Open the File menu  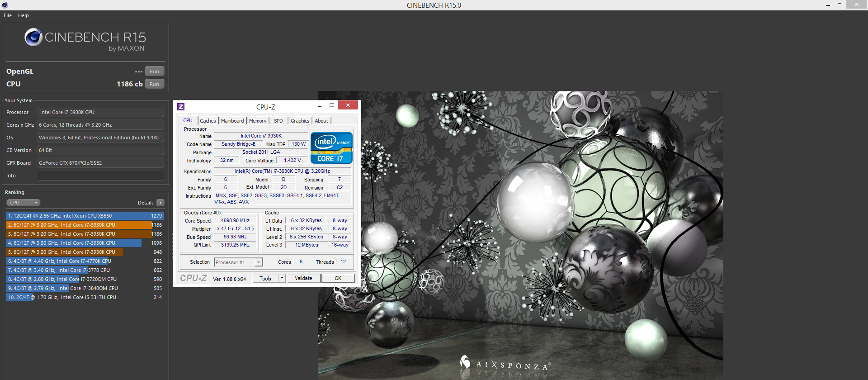[8, 15]
